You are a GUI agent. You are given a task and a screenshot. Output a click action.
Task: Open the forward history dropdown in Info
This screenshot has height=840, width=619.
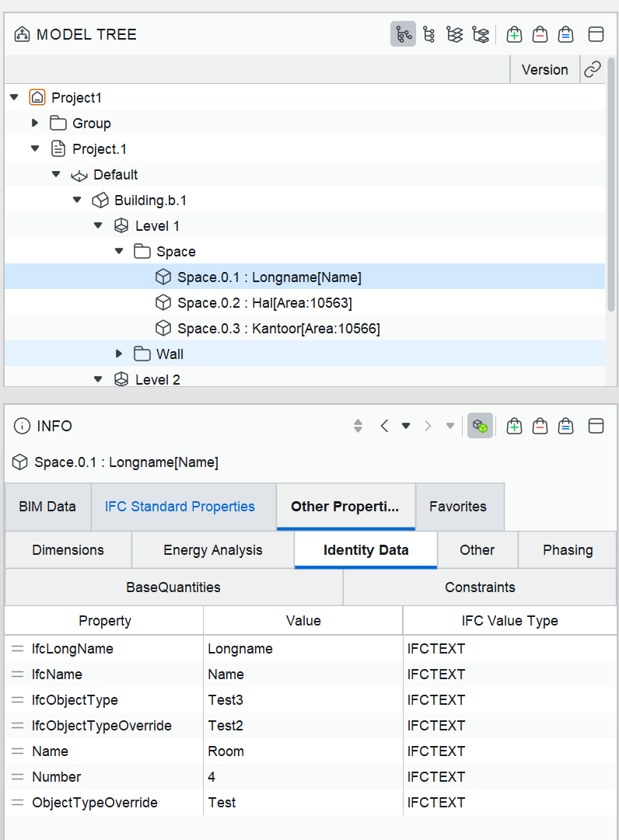coord(450,426)
